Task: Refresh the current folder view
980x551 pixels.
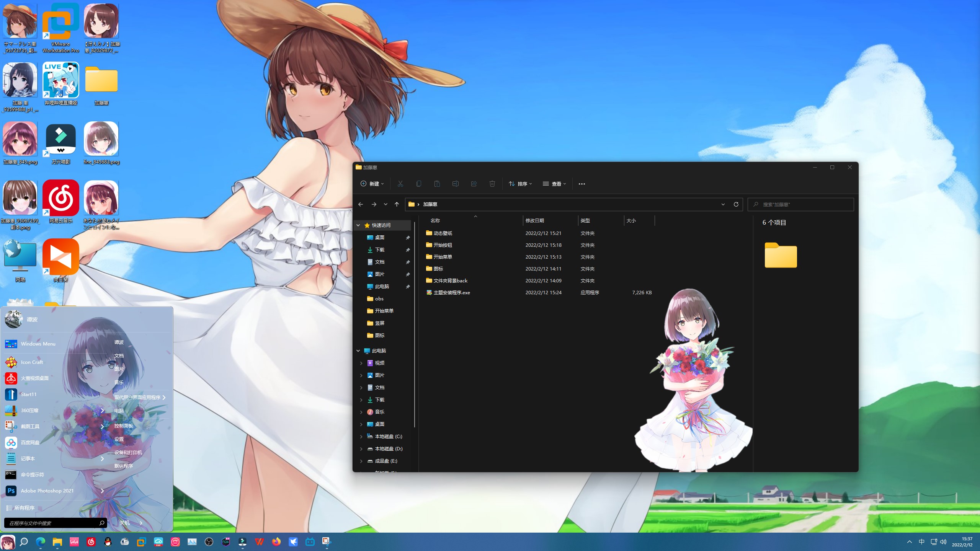Action: [x=736, y=204]
